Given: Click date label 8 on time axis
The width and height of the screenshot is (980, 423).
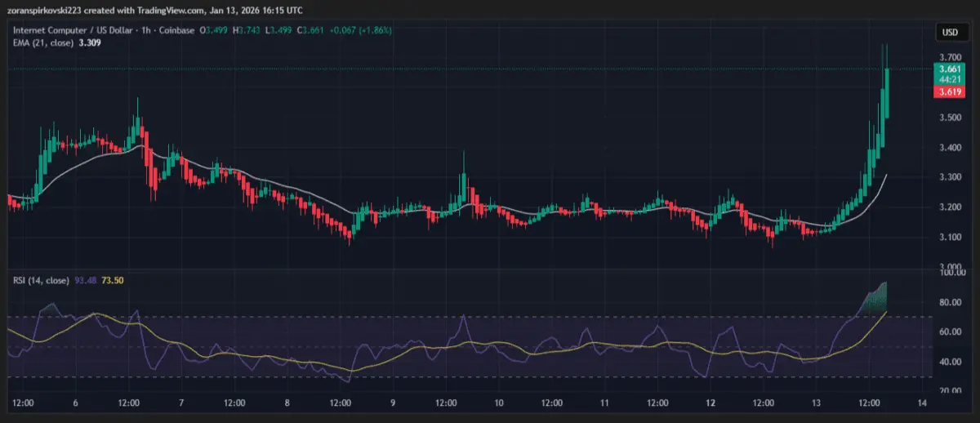Looking at the screenshot, I should pos(287,403).
